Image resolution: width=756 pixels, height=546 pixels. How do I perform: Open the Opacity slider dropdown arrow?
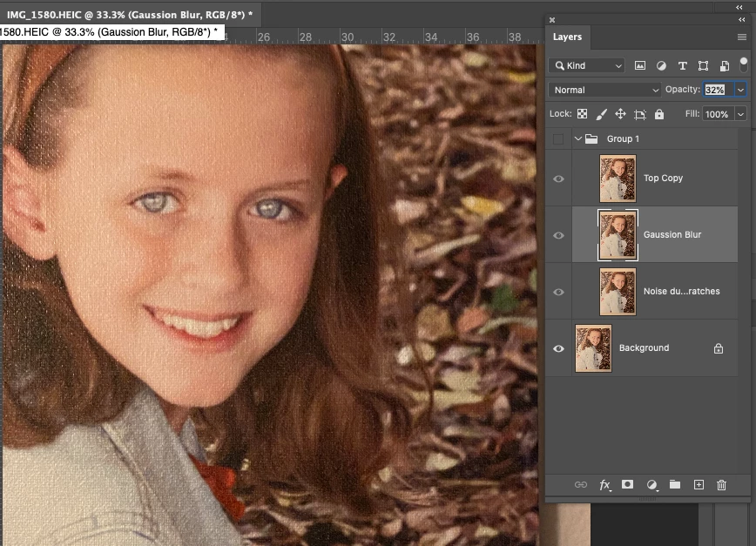click(740, 90)
